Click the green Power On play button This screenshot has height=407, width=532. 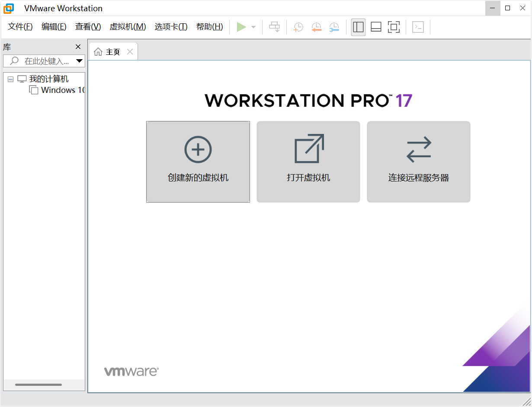pos(241,27)
